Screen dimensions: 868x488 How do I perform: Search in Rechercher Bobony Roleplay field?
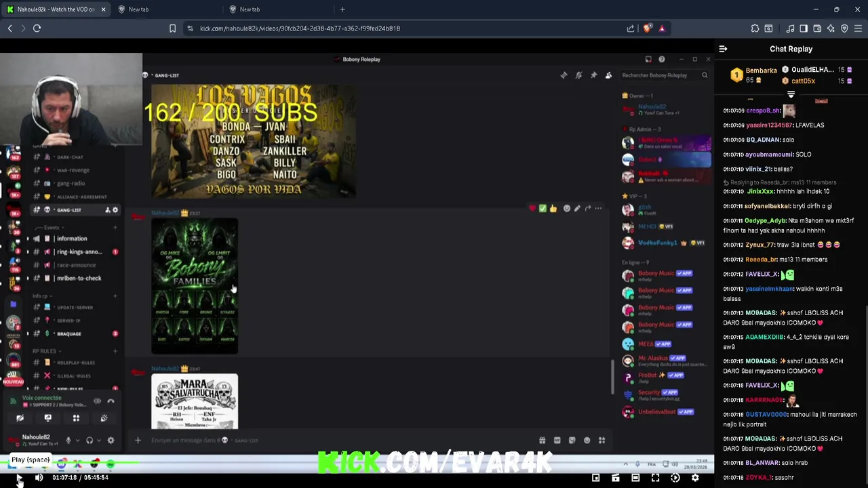click(665, 75)
